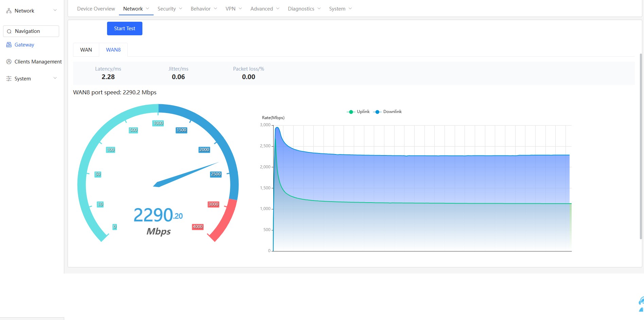The width and height of the screenshot is (644, 320).
Task: Expand the sidebar Network chevron
Action: click(55, 11)
